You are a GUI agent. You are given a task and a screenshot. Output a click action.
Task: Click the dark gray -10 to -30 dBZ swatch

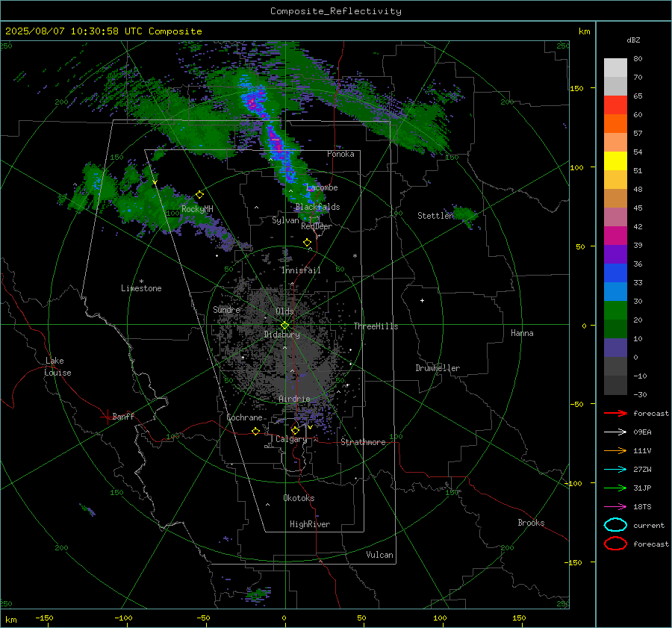point(615,385)
